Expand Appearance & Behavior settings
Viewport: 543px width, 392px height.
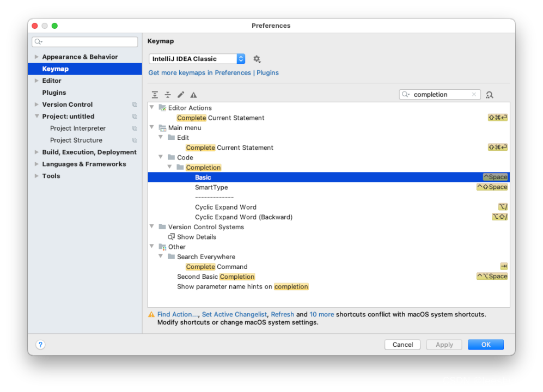pos(36,57)
